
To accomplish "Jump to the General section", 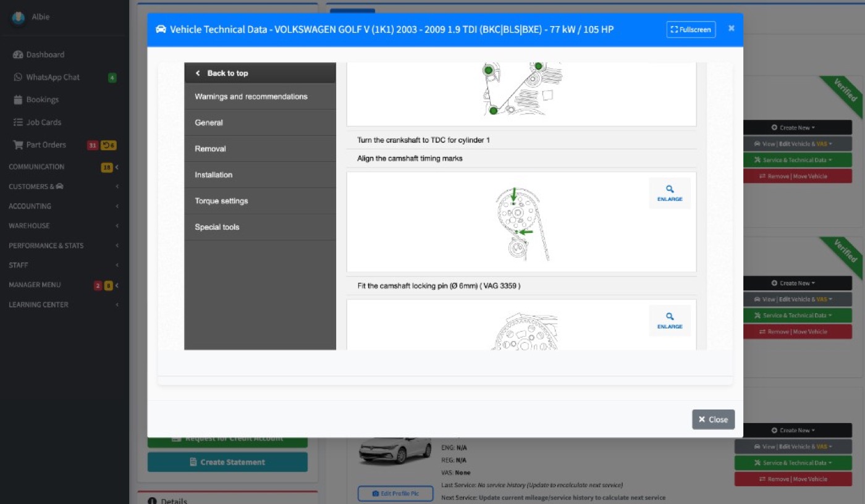I will pyautogui.click(x=260, y=122).
